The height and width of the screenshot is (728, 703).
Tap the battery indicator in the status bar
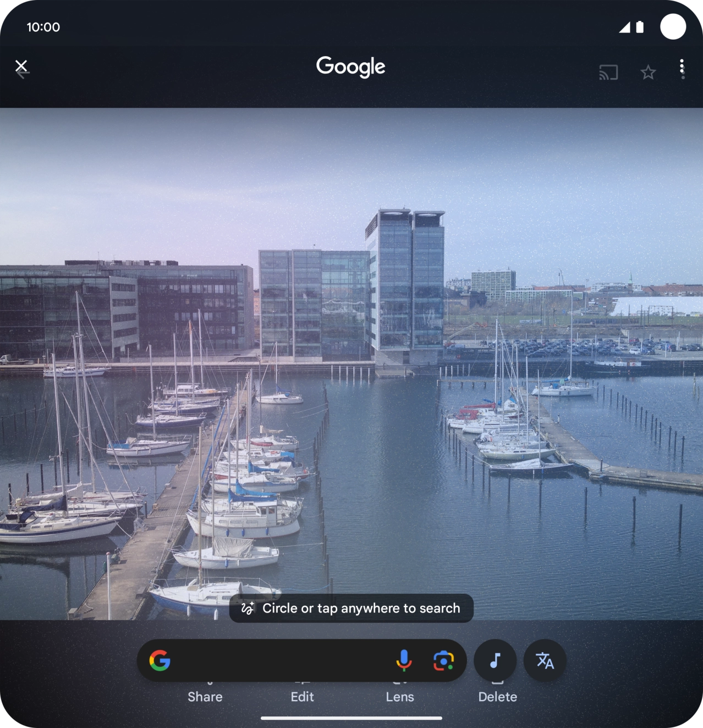640,26
